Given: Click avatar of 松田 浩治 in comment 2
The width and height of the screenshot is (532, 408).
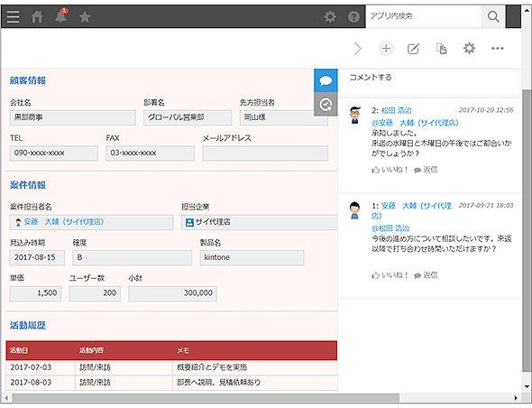Looking at the screenshot, I should (355, 116).
